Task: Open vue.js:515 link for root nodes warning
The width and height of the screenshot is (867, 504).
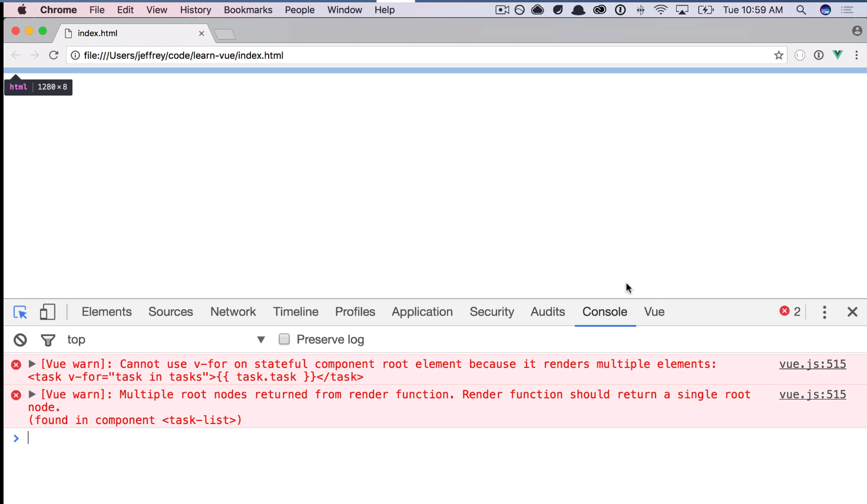Action: (x=813, y=394)
